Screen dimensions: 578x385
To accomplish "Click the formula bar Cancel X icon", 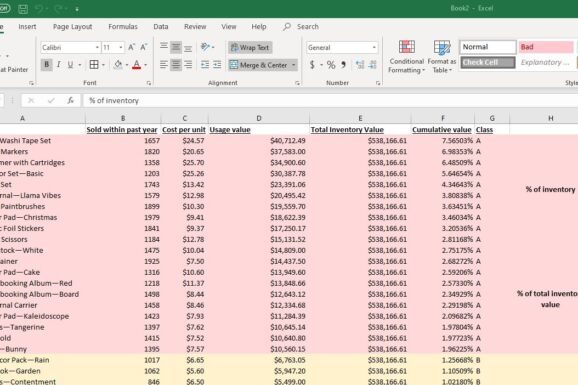I will (x=31, y=100).
